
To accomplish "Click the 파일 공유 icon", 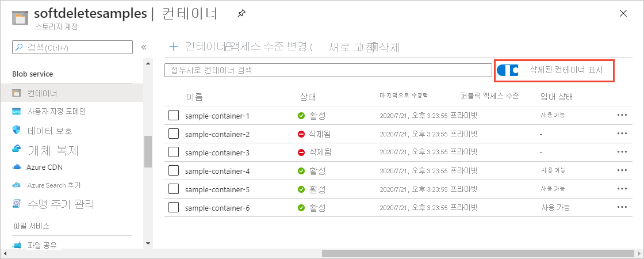I will click(17, 245).
